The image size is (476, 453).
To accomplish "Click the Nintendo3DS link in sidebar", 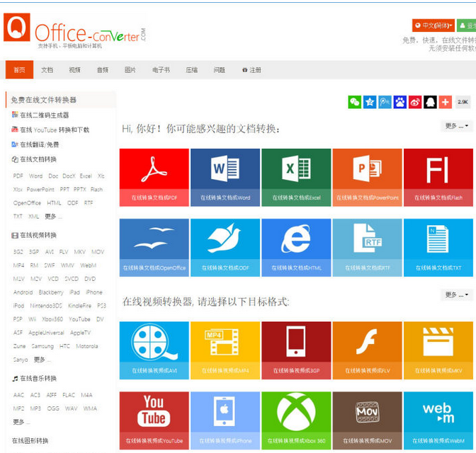I will [x=46, y=306].
